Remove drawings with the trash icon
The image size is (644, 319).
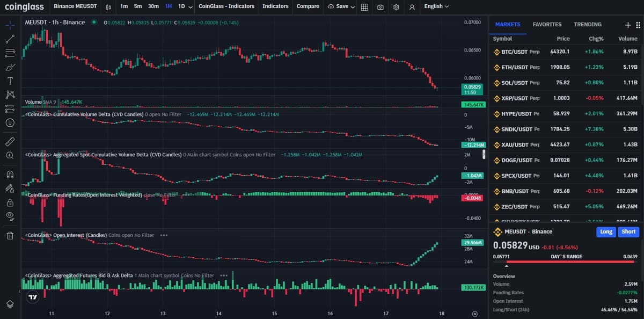[x=10, y=235]
